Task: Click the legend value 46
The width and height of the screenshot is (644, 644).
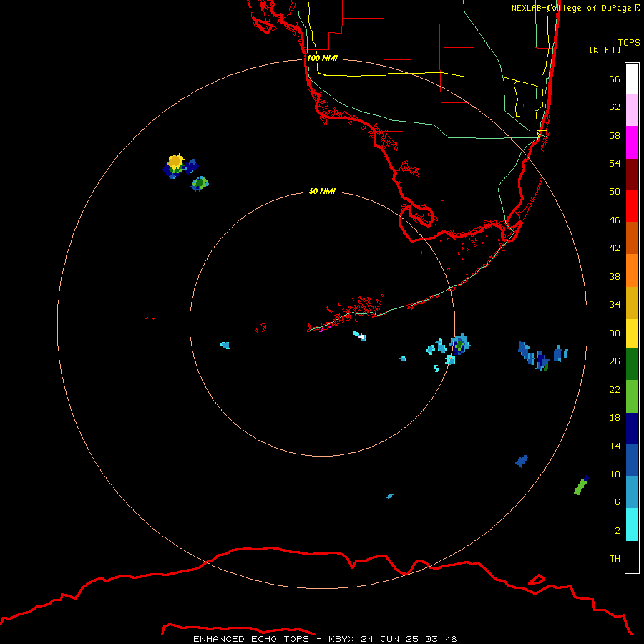Action: [x=615, y=220]
